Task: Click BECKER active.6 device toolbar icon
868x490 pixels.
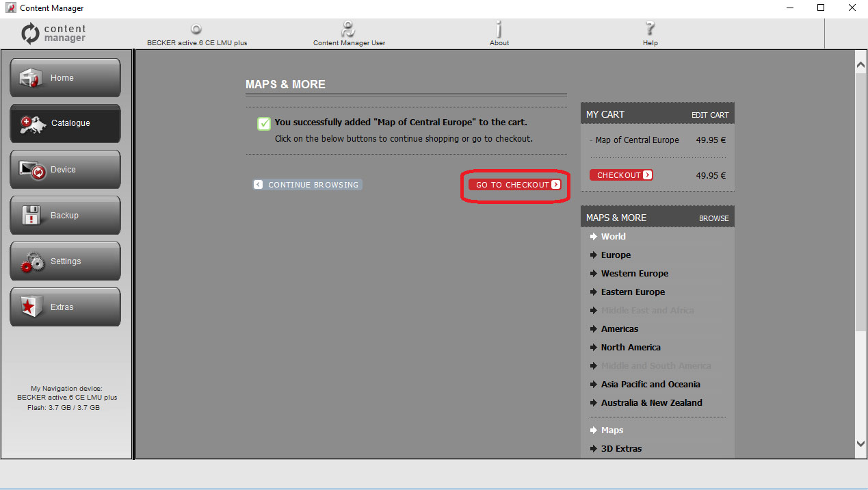Action: click(x=196, y=29)
